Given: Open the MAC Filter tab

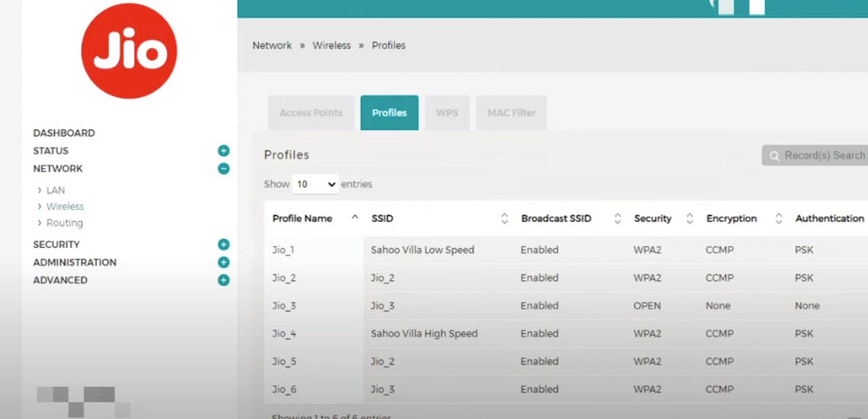Looking at the screenshot, I should [x=511, y=113].
